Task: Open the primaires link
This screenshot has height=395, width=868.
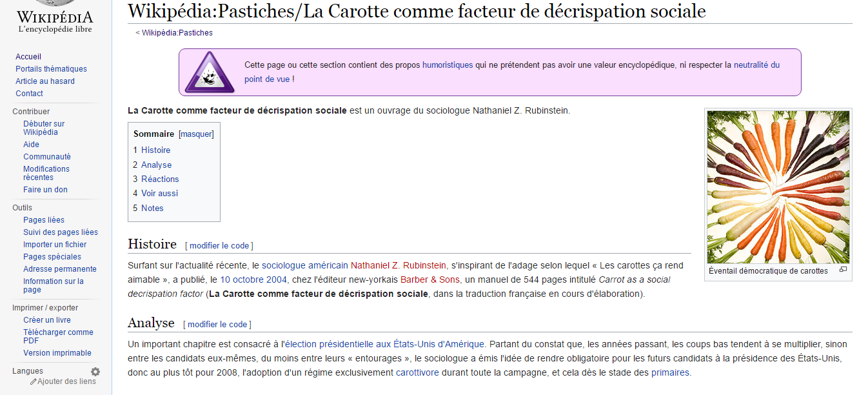Action: pos(670,372)
